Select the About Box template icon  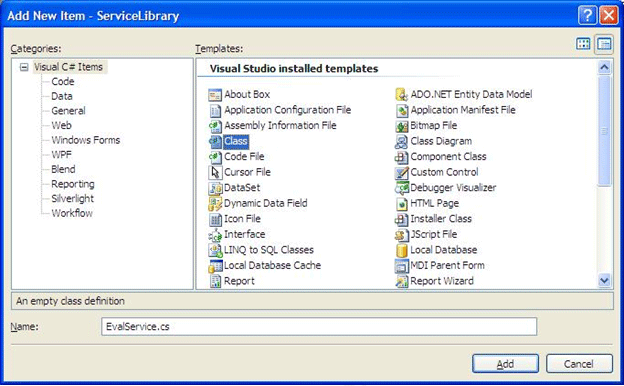coord(215,95)
